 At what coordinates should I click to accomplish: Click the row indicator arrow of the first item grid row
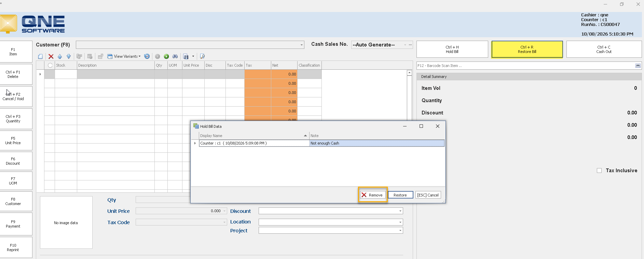click(x=40, y=74)
